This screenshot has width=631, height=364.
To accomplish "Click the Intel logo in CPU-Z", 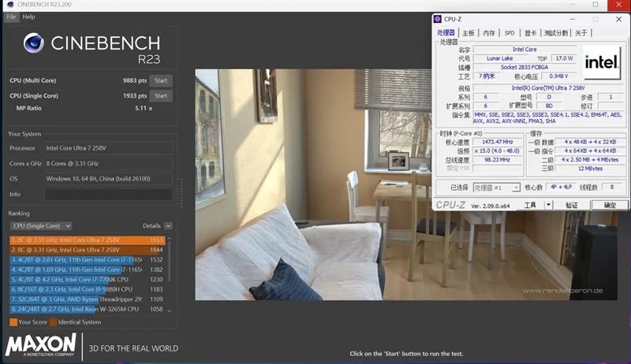I will [602, 62].
